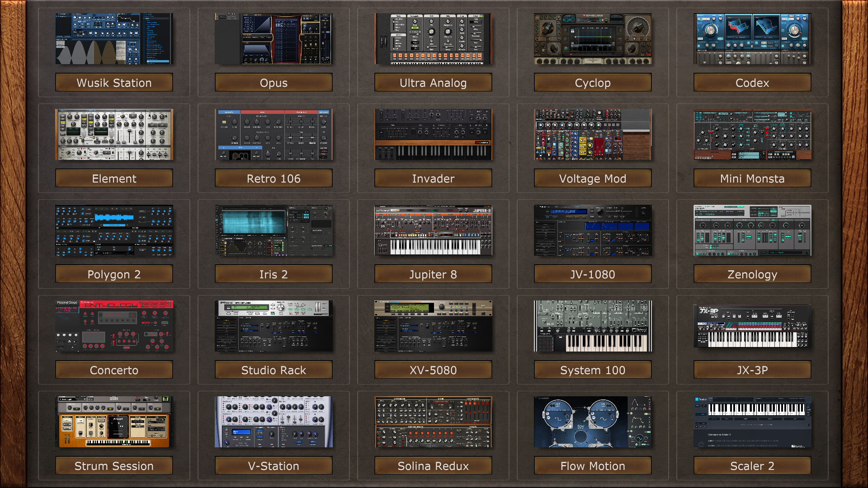Select the Scaler 2 label button
868x488 pixels.
752,466
